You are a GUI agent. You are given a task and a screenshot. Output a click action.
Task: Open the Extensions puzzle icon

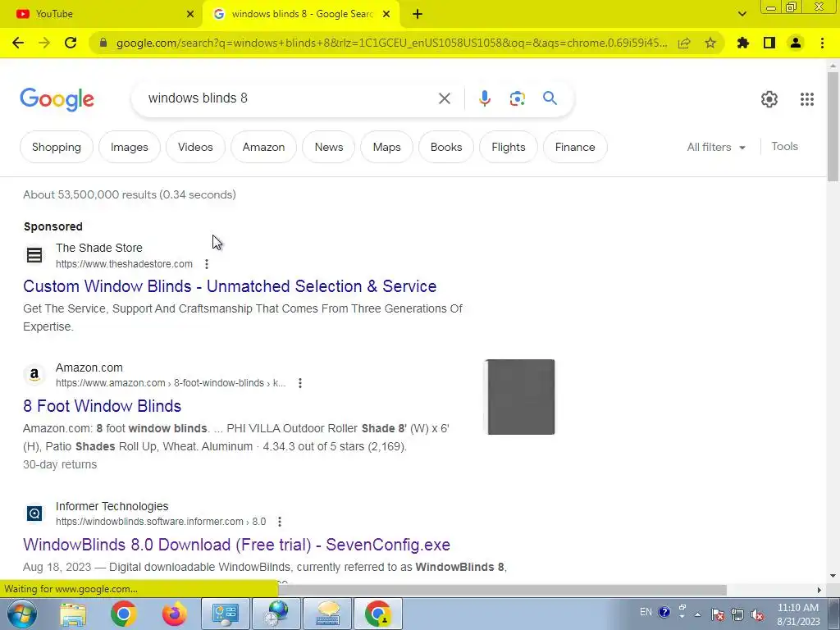[x=743, y=43]
